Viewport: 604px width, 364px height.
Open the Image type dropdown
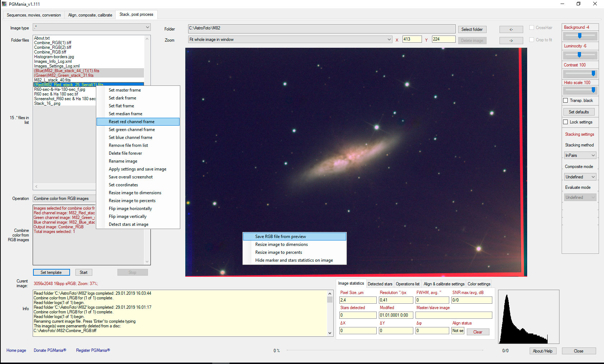click(x=92, y=27)
